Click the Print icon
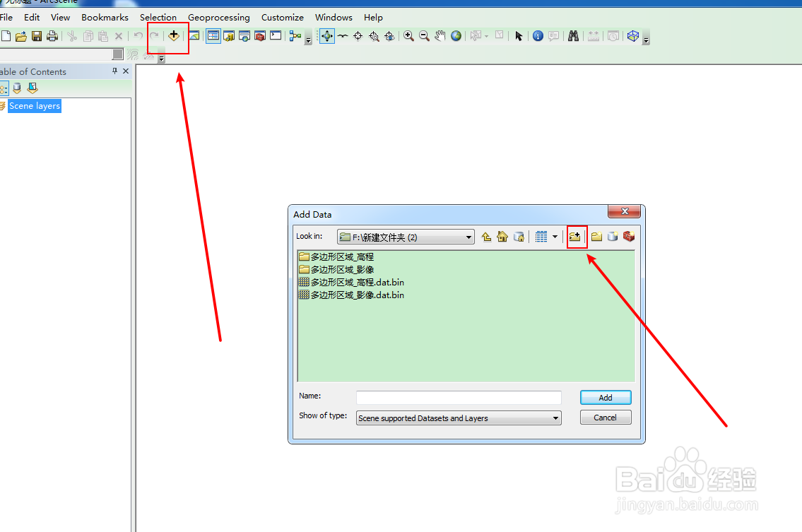Image resolution: width=802 pixels, height=532 pixels. 52,36
